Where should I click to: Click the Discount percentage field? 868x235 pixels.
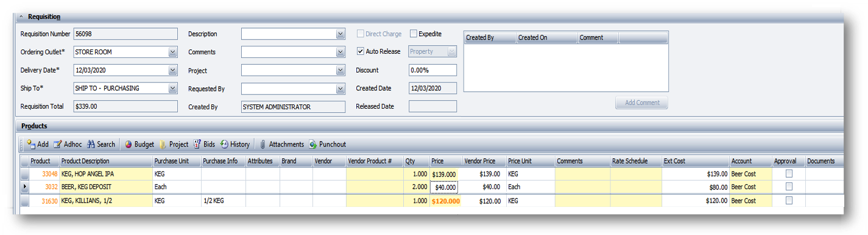click(432, 70)
